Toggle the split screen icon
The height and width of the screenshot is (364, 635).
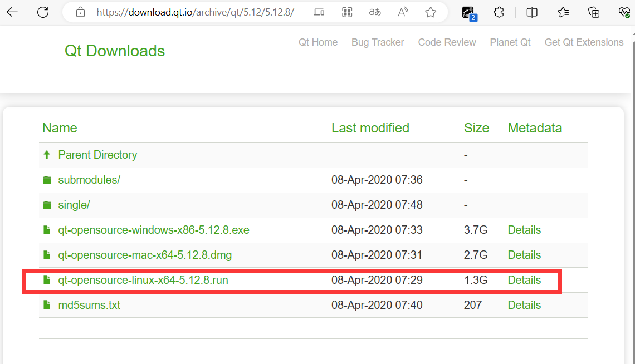(532, 12)
